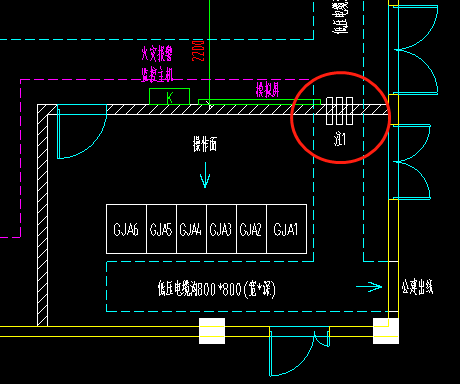Select the GJA5 cabinet label
Image resolution: width=460 pixels, height=384 pixels.
(x=161, y=230)
